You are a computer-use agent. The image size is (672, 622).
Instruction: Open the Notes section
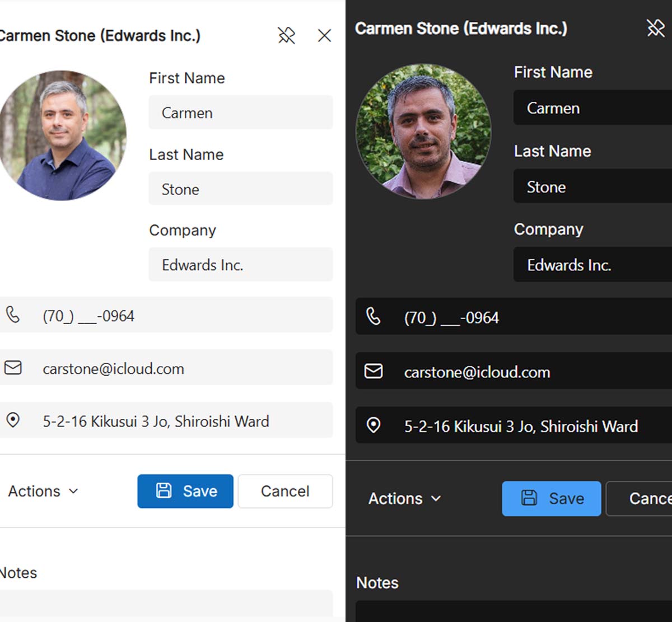[18, 573]
